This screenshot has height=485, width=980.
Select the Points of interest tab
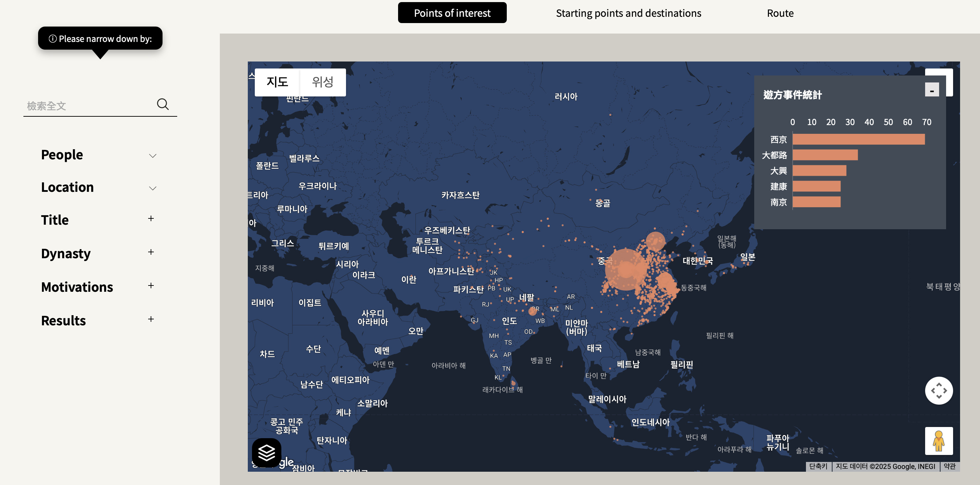pyautogui.click(x=452, y=13)
